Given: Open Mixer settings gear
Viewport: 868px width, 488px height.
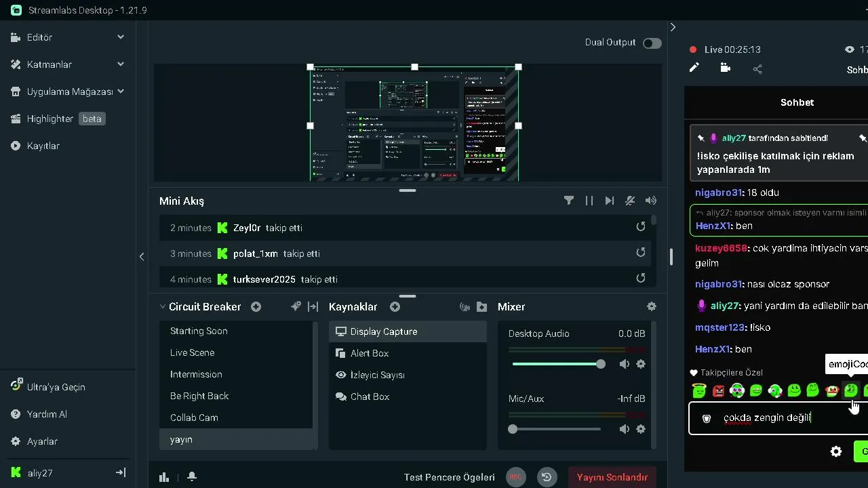Looking at the screenshot, I should tap(652, 307).
